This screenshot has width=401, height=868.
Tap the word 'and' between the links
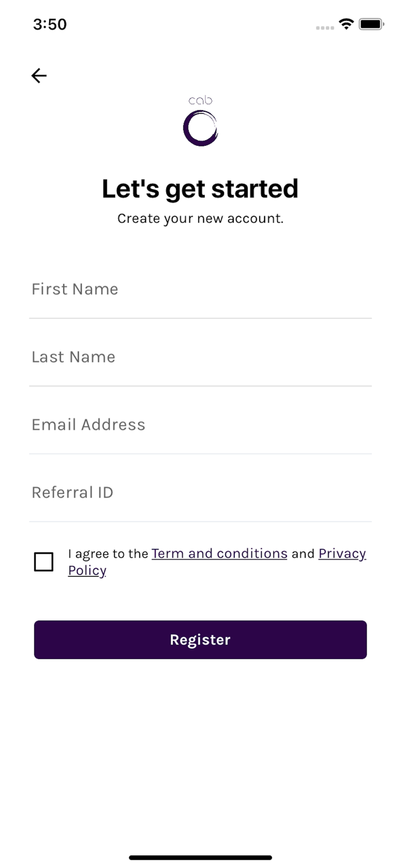tap(303, 554)
